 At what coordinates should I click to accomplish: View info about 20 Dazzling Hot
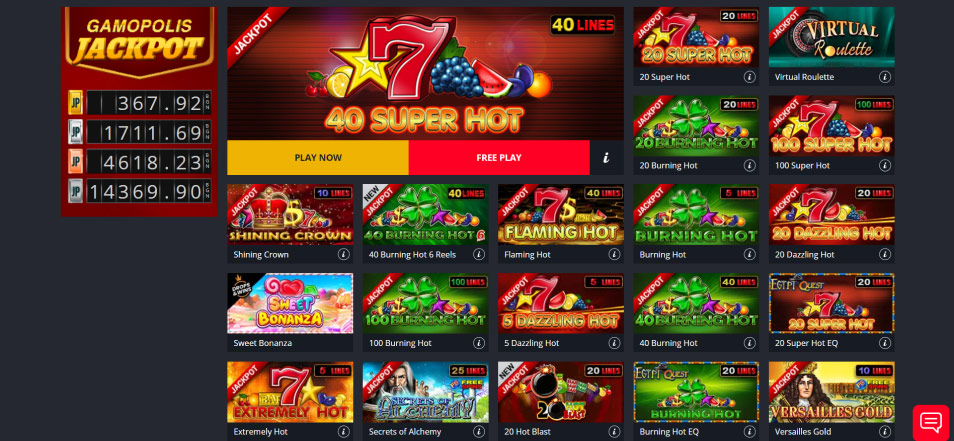(885, 254)
